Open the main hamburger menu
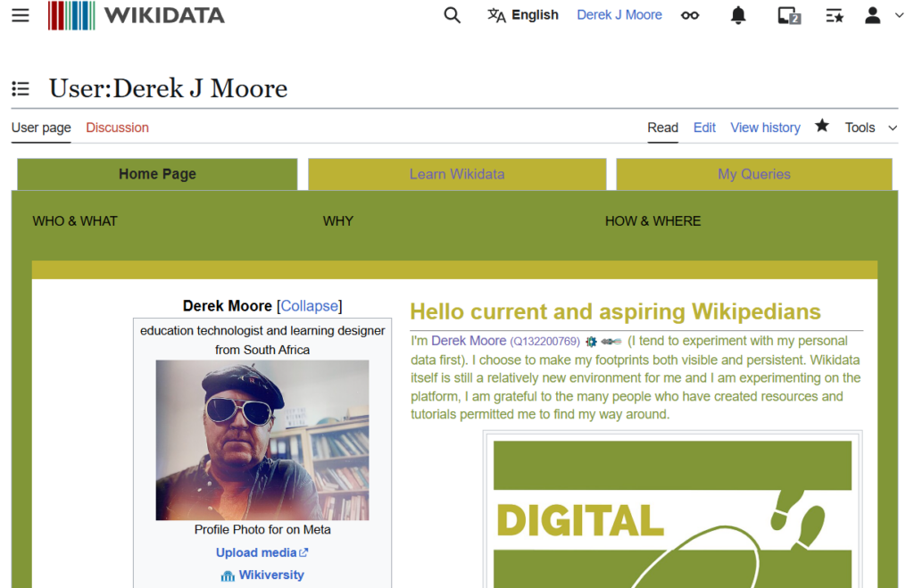914x588 pixels. (x=21, y=15)
